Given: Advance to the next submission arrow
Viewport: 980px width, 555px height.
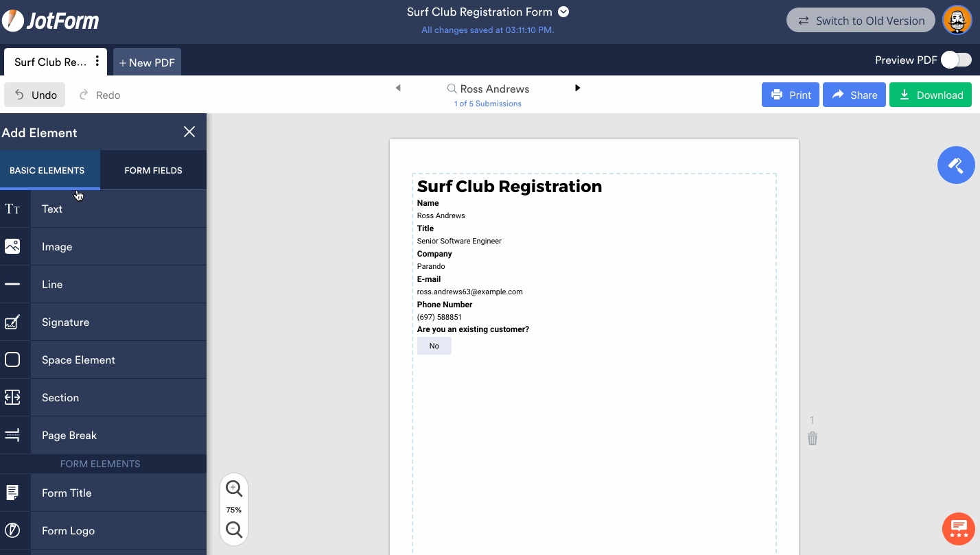Looking at the screenshot, I should [577, 88].
